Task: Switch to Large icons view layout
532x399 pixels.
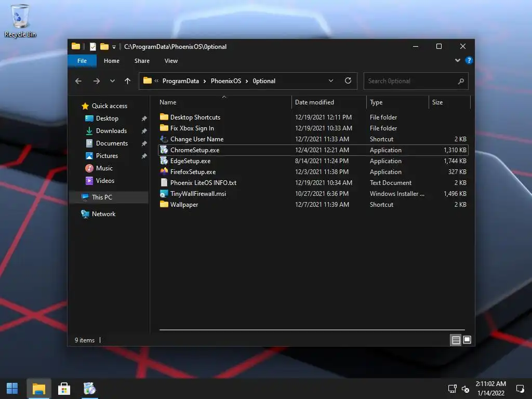Action: [x=467, y=340]
